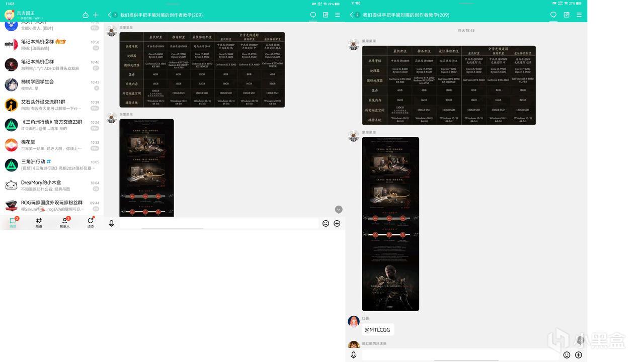
Task: Focus the message input field in the right screenshot
Action: point(460,355)
